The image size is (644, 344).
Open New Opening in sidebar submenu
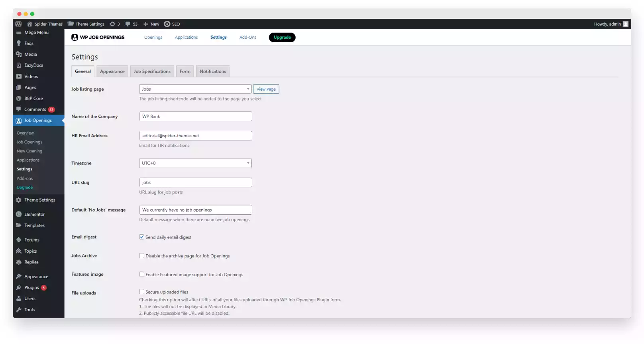point(29,151)
